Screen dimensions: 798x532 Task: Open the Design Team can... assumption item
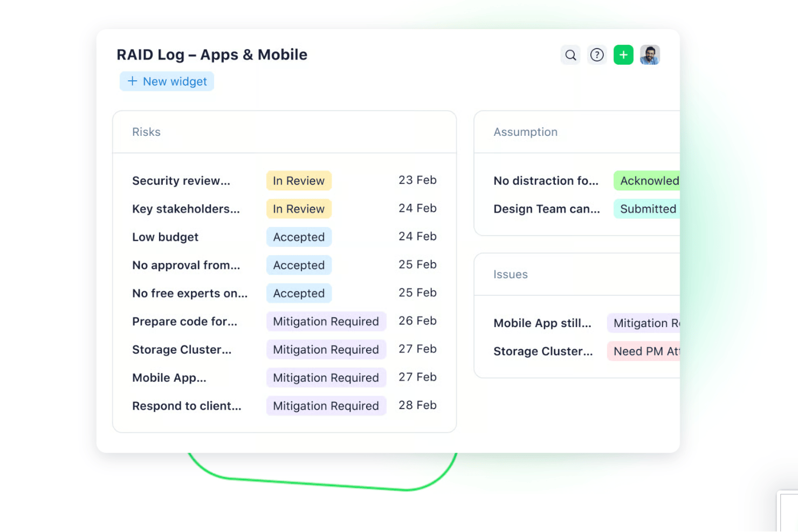point(547,209)
